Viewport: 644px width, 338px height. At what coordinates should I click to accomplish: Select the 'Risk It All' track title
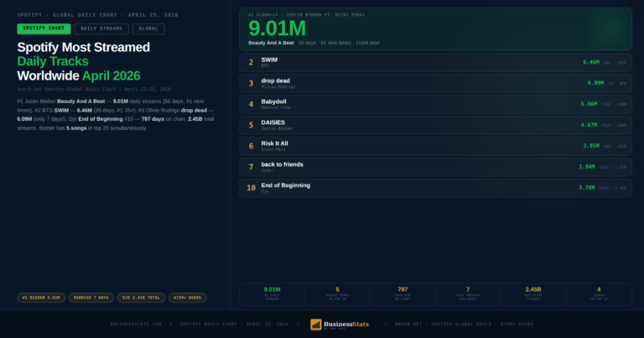click(x=274, y=143)
